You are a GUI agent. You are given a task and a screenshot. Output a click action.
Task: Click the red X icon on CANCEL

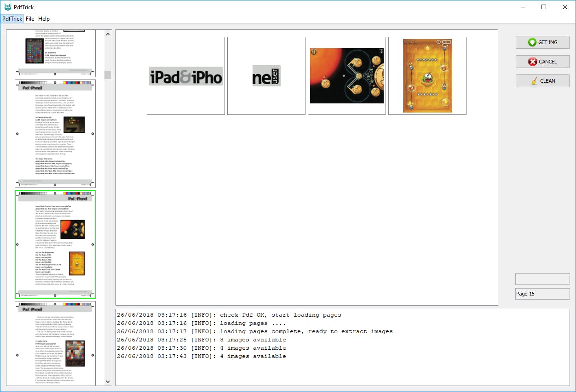[x=532, y=62]
